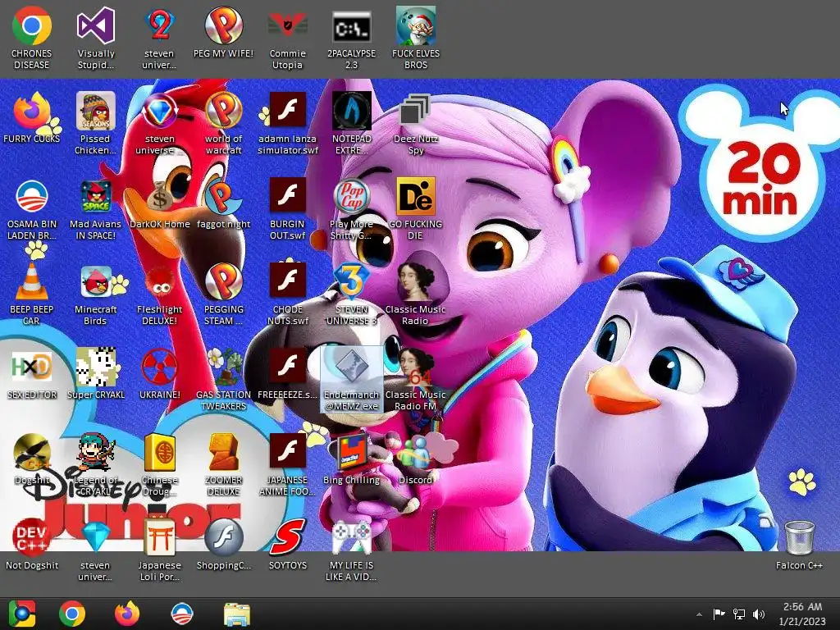The image size is (840, 630).
Task: Select the BEEP BEEP CAR VLC cone icon
Action: coord(32,294)
